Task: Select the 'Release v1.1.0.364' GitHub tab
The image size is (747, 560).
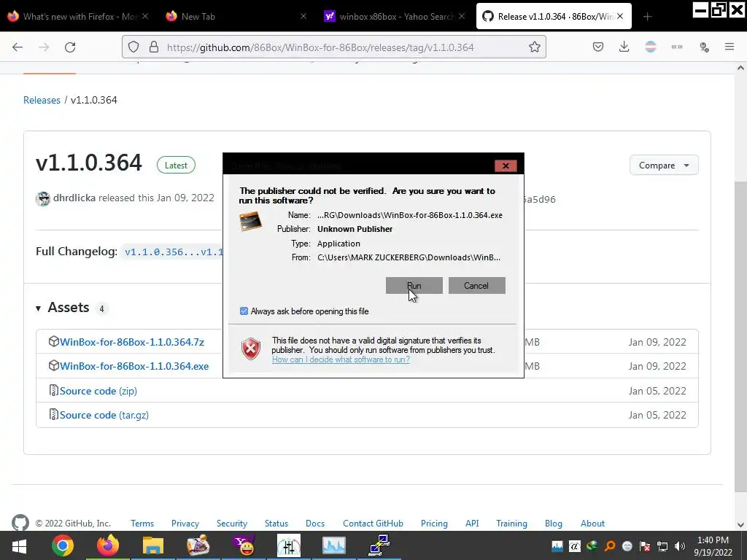Action: [555, 16]
